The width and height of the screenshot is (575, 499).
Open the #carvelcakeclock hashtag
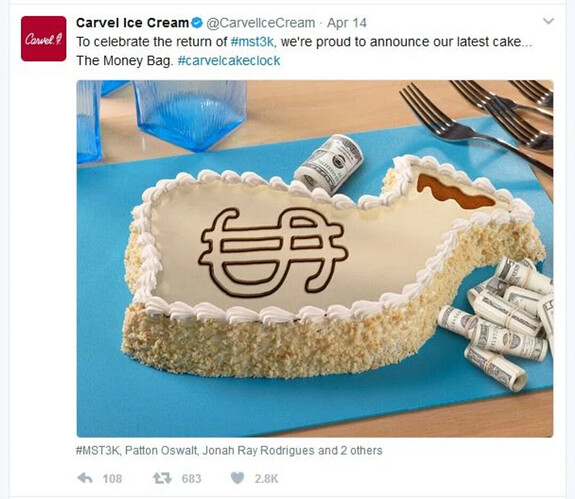[229, 60]
